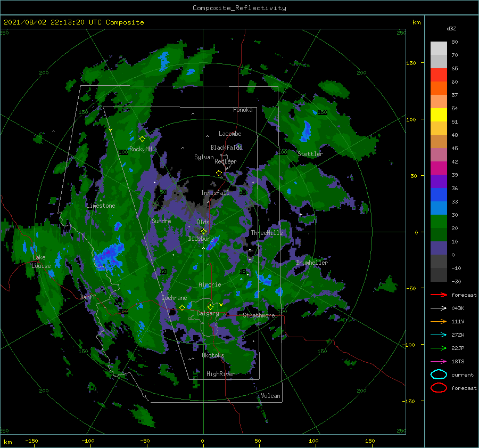Click the white 04DK arrow legend icon
Viewport: 479px width, 448px height.
439,308
